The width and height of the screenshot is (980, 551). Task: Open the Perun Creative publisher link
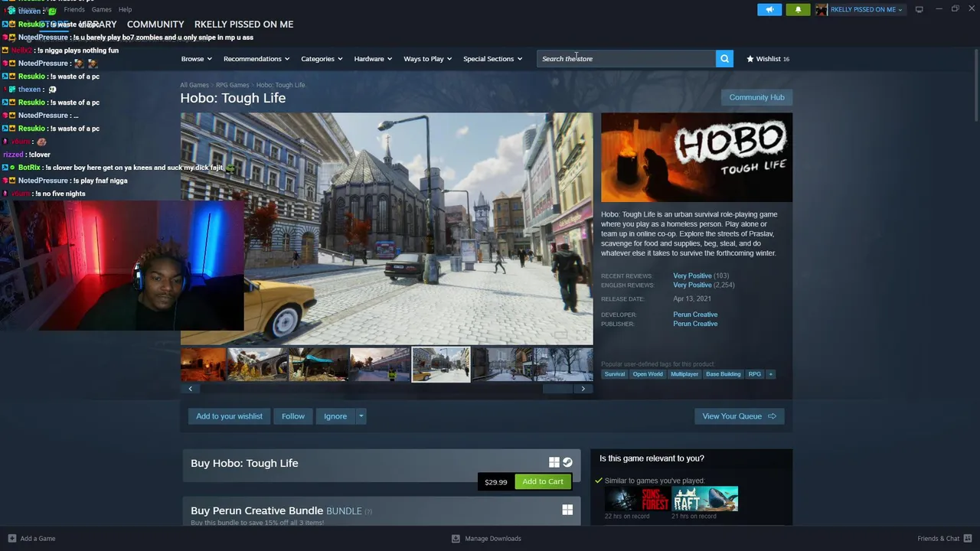(x=695, y=324)
